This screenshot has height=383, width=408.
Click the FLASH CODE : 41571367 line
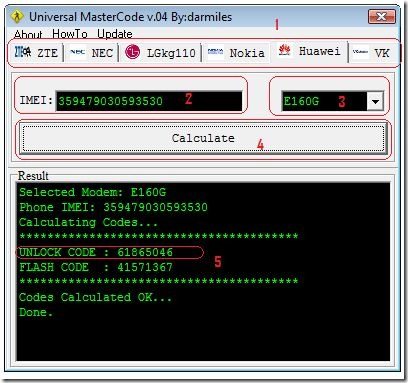point(96,267)
